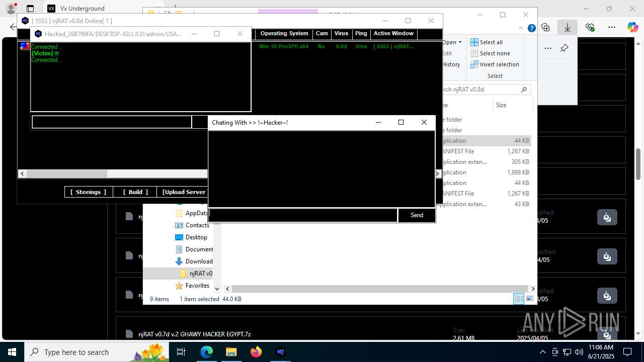
Task: Click the Cam column header
Action: click(x=321, y=34)
